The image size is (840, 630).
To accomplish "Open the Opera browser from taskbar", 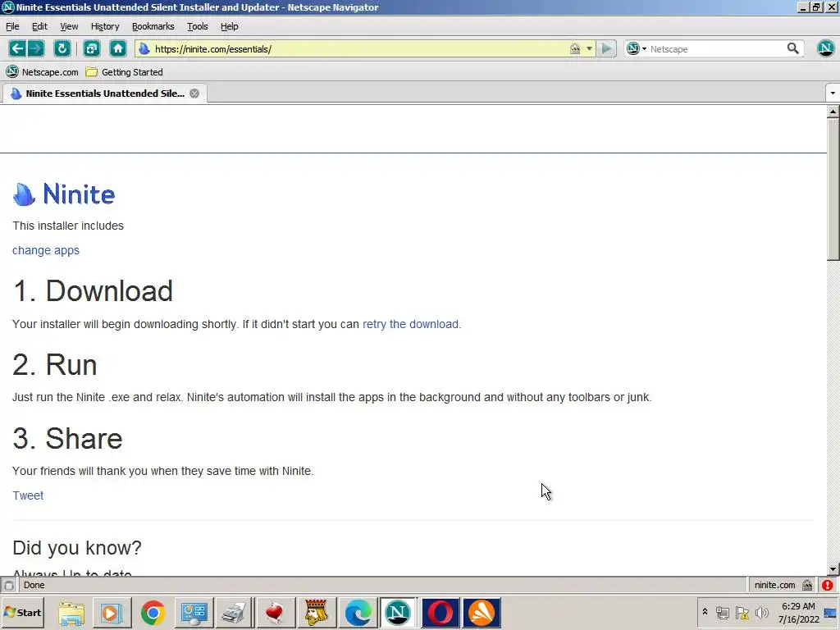I will coord(440,612).
